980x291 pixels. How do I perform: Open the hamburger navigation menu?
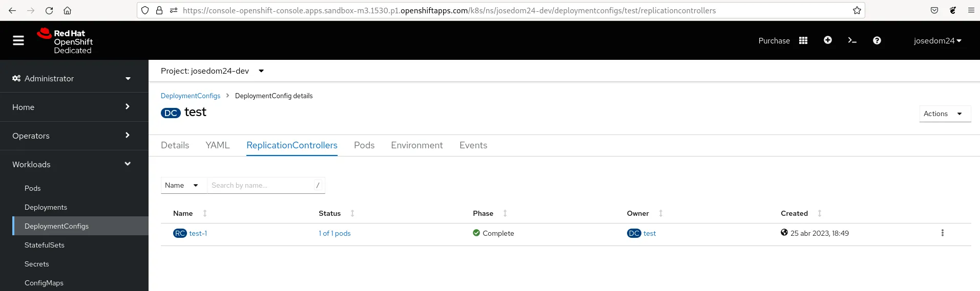click(18, 40)
